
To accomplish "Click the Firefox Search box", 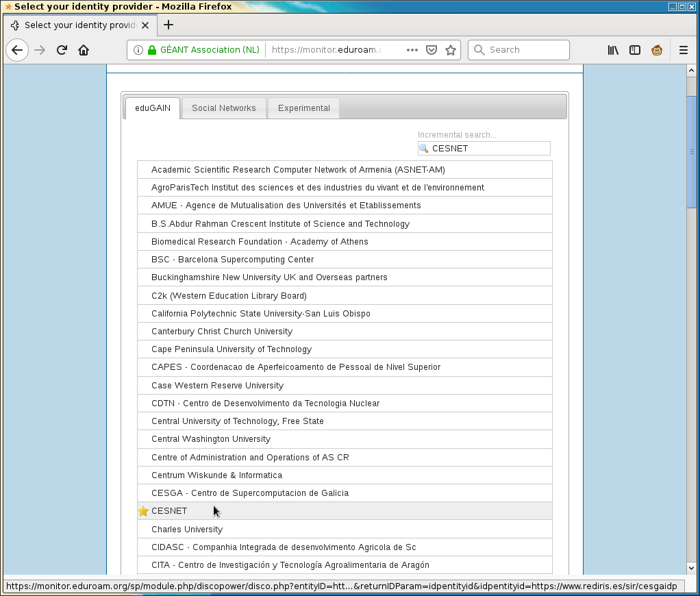I will coord(518,50).
